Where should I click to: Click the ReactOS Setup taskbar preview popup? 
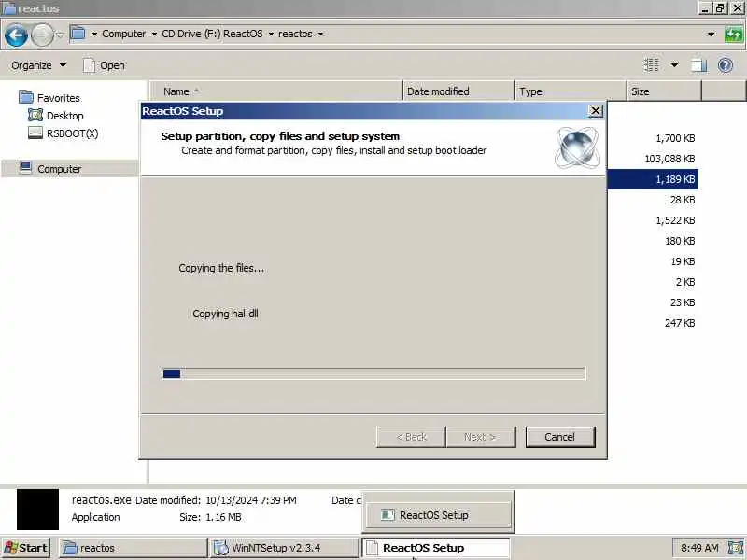(x=438, y=514)
